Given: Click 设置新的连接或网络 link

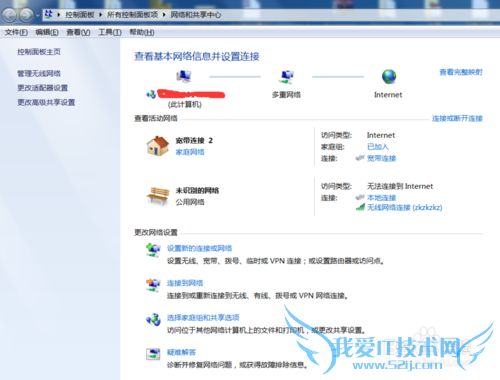Looking at the screenshot, I should point(199,248).
